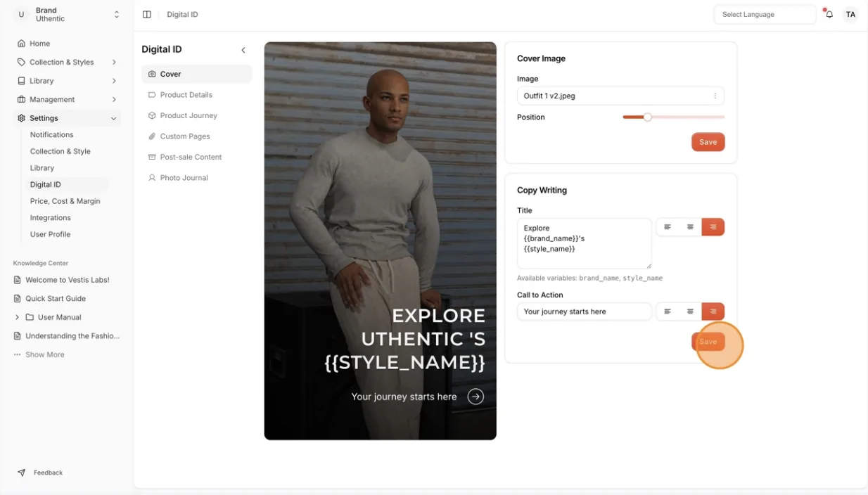Center-align the Call to Action text
The image size is (868, 495).
point(690,311)
